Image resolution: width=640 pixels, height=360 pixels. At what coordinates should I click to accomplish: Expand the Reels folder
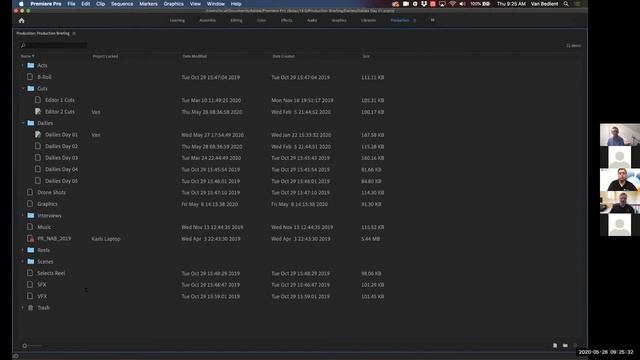point(22,250)
